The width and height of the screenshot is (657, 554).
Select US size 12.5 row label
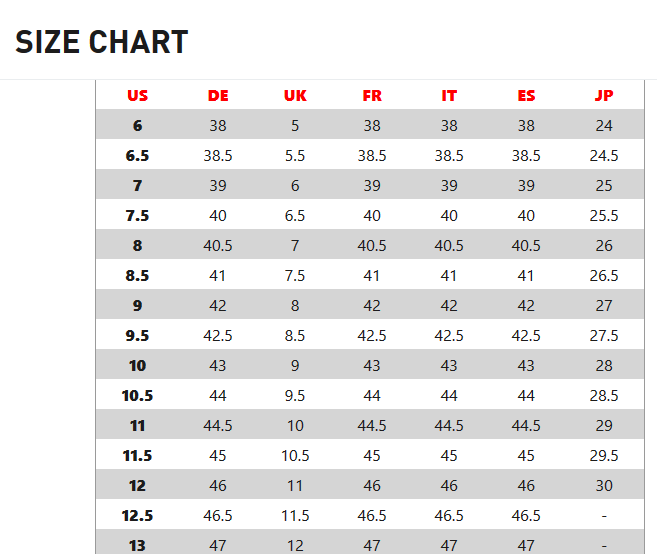click(x=137, y=515)
